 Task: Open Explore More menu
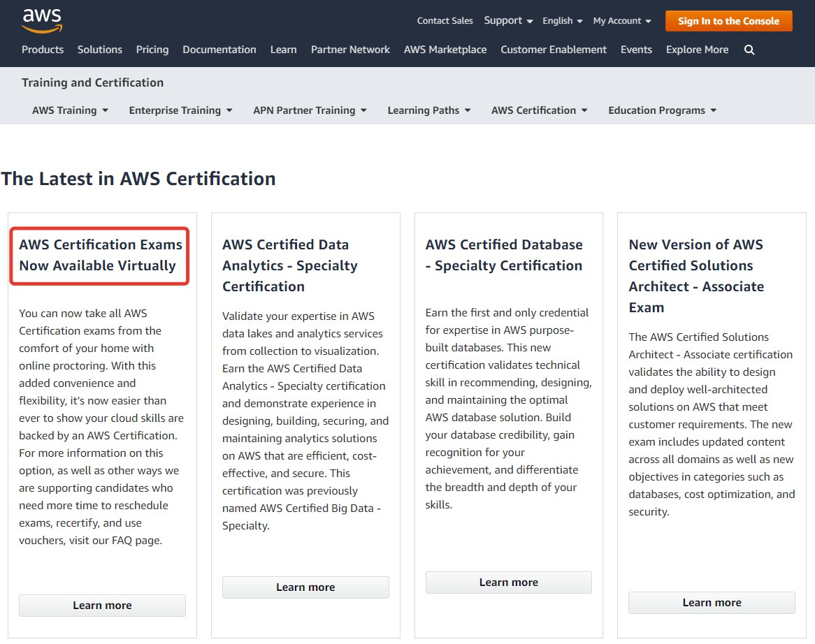(x=697, y=50)
